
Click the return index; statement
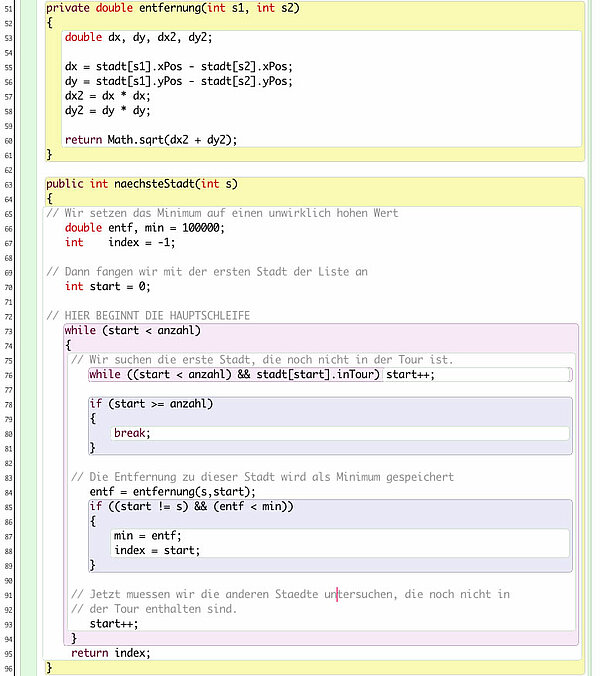point(111,653)
